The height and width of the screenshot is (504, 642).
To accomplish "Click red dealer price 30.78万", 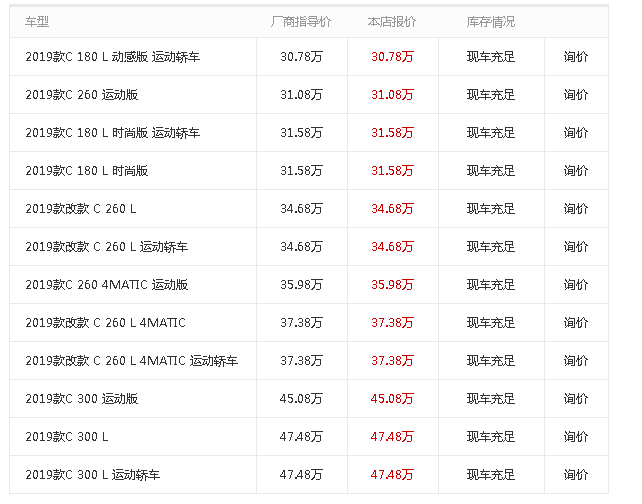I will [x=392, y=57].
